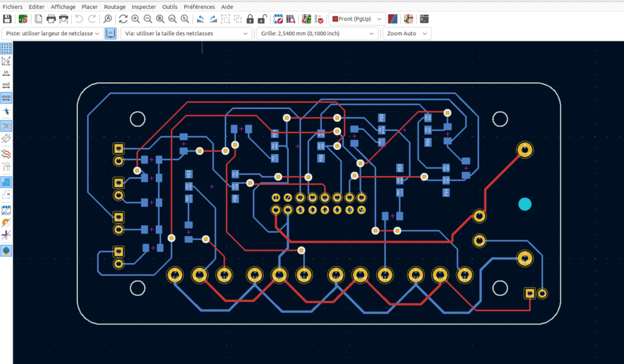Expand the Piste track width dropdown
Image resolution: width=624 pixels, height=364 pixels.
click(52, 33)
